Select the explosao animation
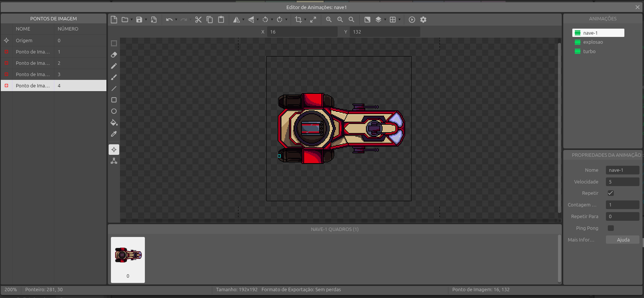644x298 pixels. (593, 42)
